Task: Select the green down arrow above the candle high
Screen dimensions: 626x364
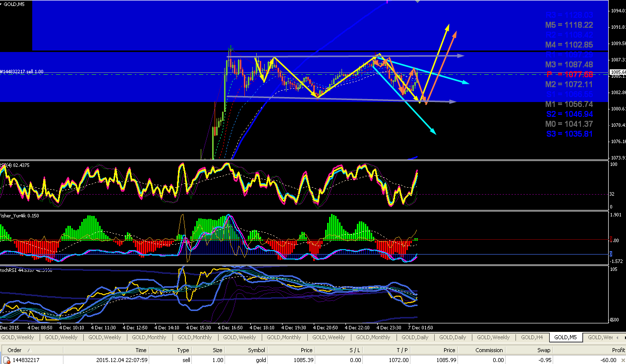Action: pos(230,49)
